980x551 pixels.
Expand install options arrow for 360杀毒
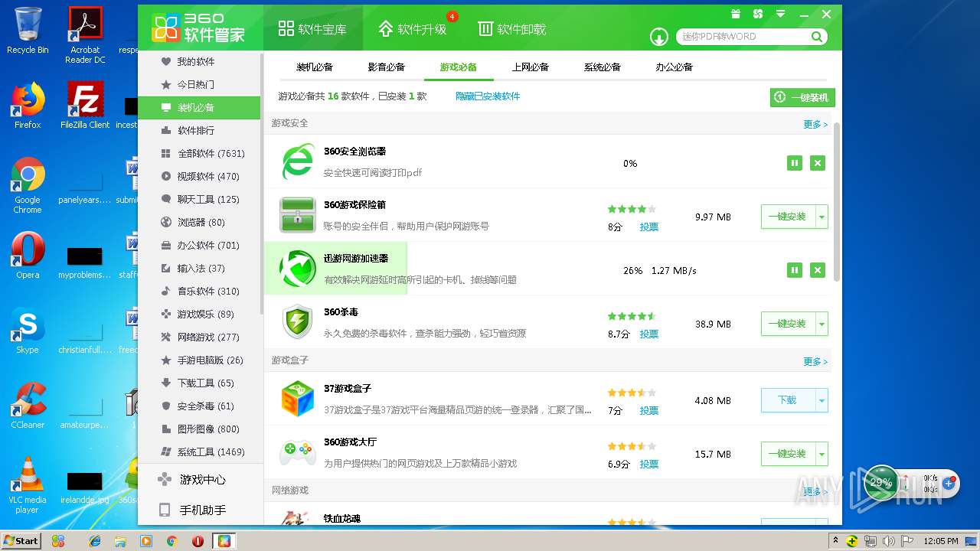pyautogui.click(x=822, y=324)
